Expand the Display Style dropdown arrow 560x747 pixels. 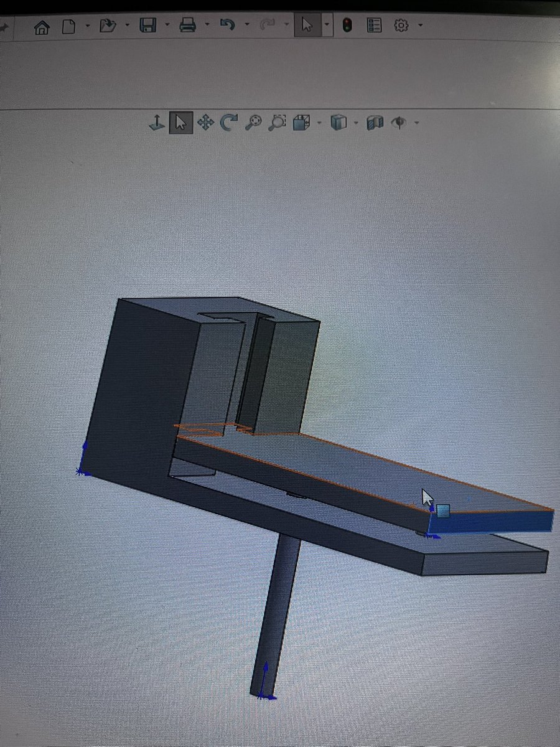(x=355, y=123)
